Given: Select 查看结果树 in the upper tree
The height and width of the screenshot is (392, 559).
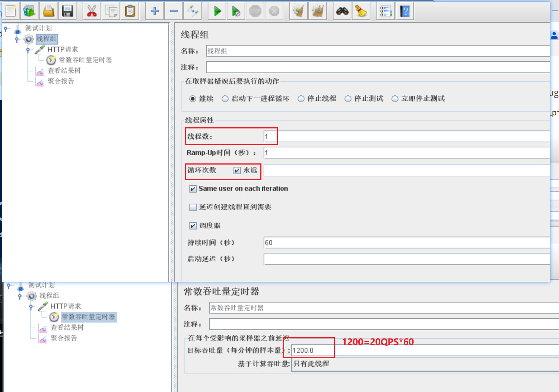Looking at the screenshot, I should click(x=64, y=70).
